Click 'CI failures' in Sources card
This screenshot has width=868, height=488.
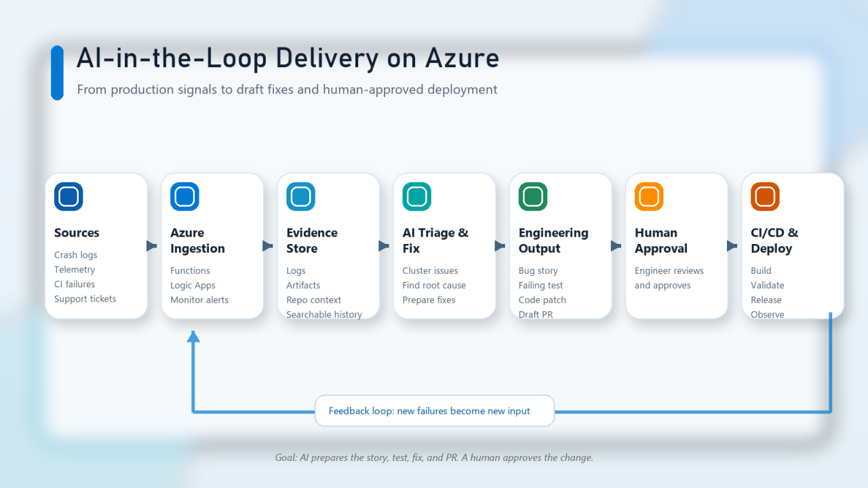(75, 284)
